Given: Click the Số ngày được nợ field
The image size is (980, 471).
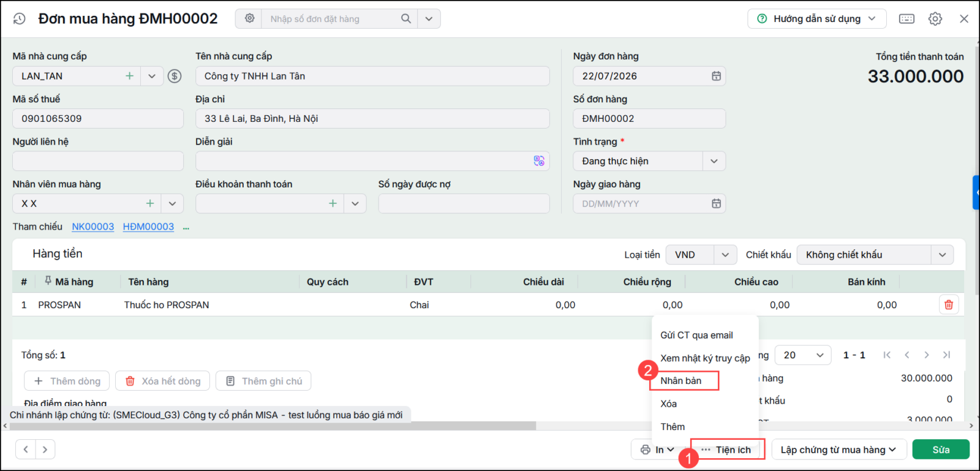Looking at the screenshot, I should (464, 203).
